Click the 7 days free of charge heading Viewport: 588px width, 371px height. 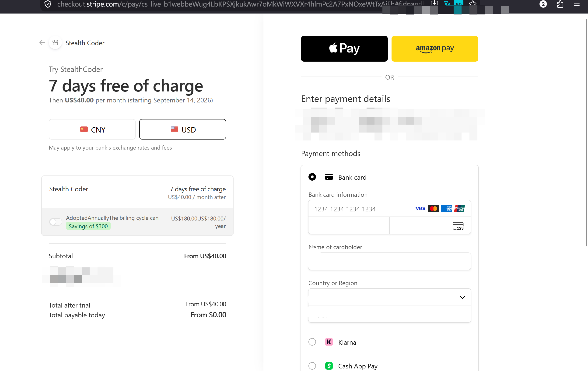pos(126,86)
